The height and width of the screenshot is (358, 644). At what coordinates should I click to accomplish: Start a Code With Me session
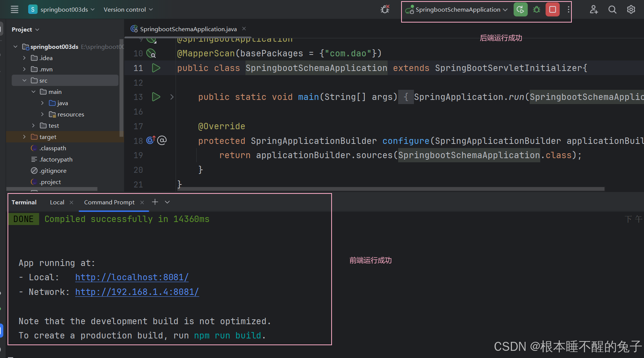point(593,9)
